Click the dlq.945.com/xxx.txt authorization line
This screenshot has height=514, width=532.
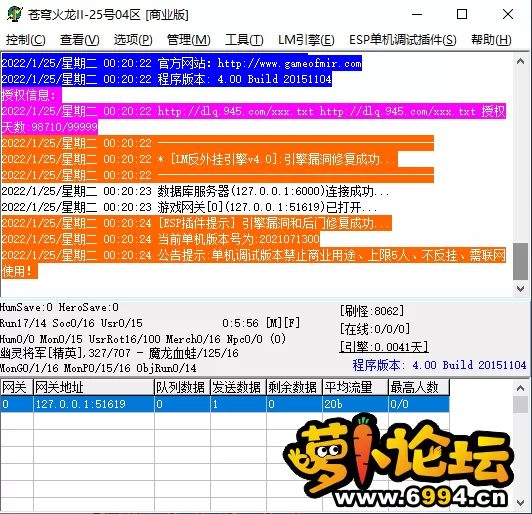(254, 111)
